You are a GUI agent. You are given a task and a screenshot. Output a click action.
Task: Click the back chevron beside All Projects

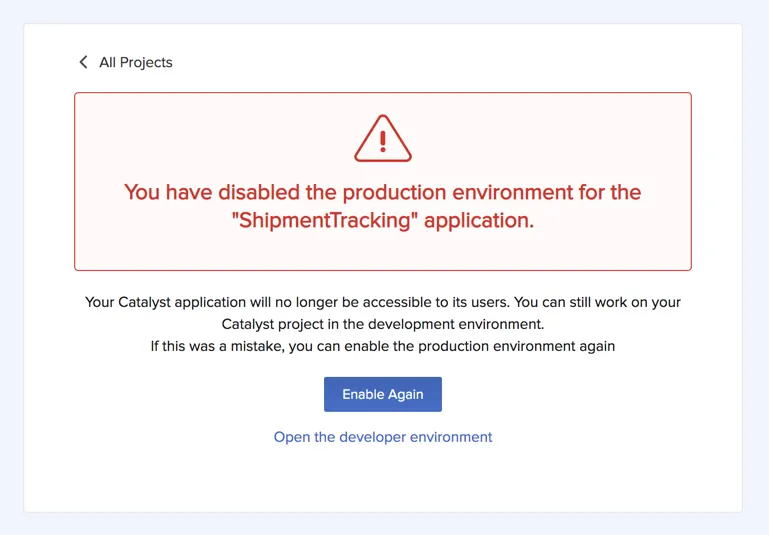click(83, 62)
